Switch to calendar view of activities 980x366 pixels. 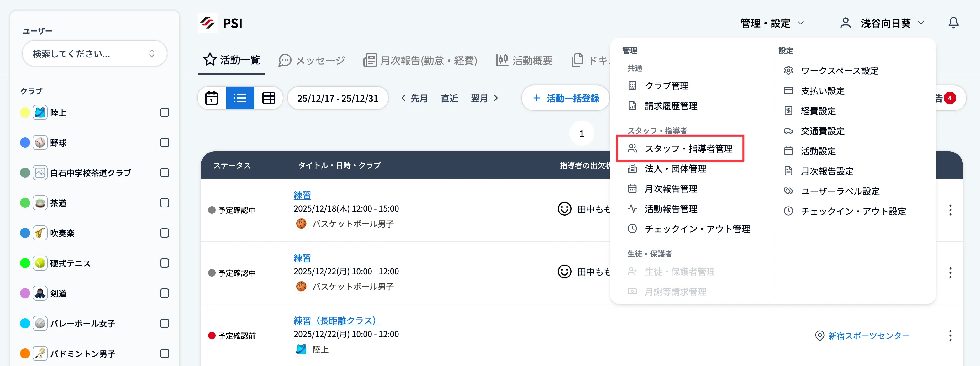(212, 98)
